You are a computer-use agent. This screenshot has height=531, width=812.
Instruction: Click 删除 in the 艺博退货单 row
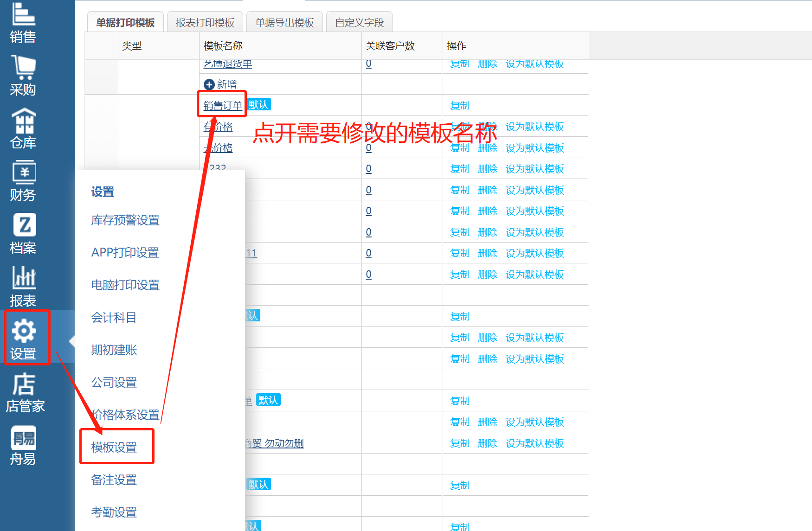click(488, 64)
